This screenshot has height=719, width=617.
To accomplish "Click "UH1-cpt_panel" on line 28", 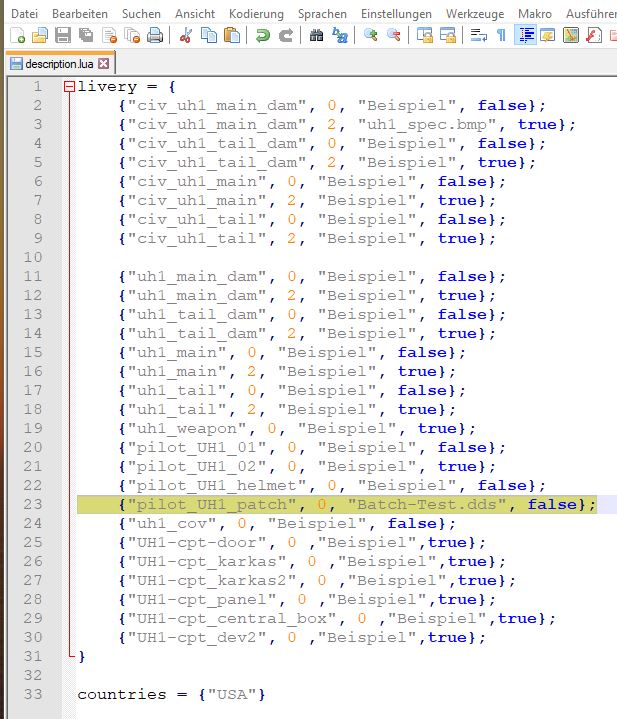I will tap(202, 599).
